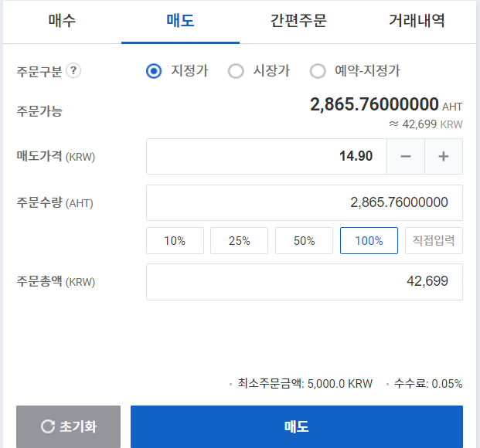Focus the 주문총액 total field showing 42,699
This screenshot has width=480, height=448.
point(305,282)
